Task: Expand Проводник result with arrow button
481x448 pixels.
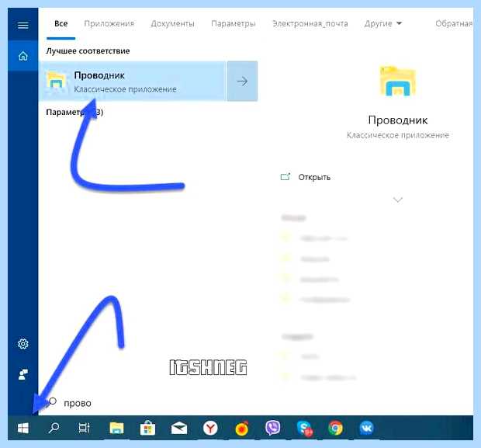Action: (x=242, y=81)
